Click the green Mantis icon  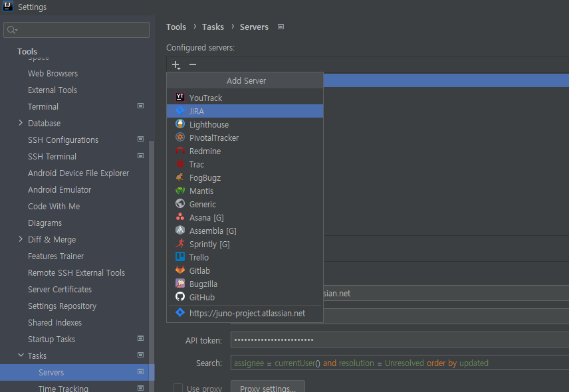point(180,191)
